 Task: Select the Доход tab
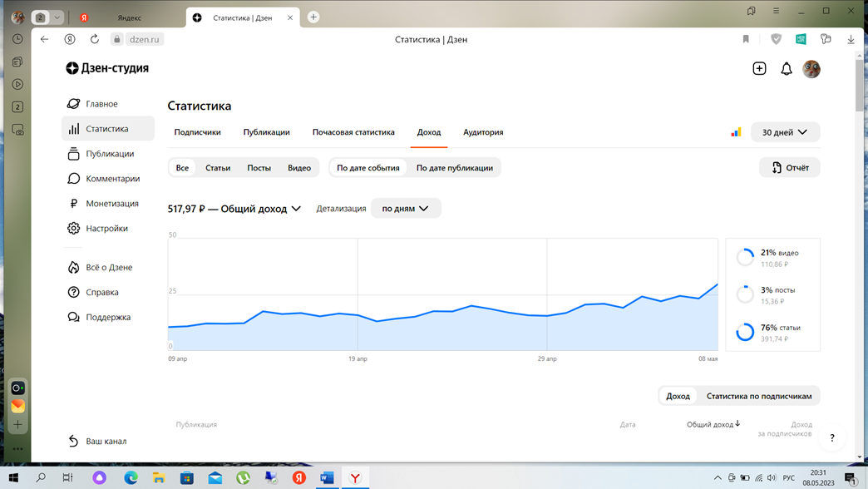click(429, 131)
